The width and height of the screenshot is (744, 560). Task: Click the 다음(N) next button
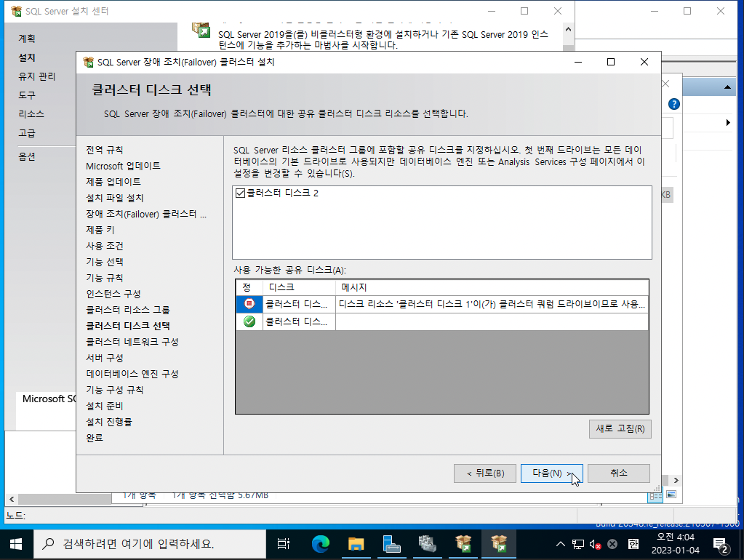click(551, 473)
